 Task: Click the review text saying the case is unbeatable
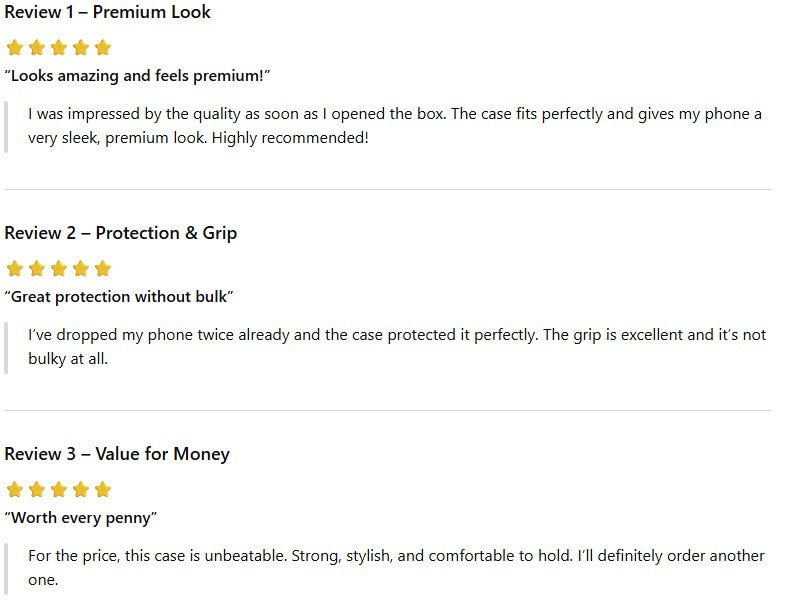click(396, 567)
